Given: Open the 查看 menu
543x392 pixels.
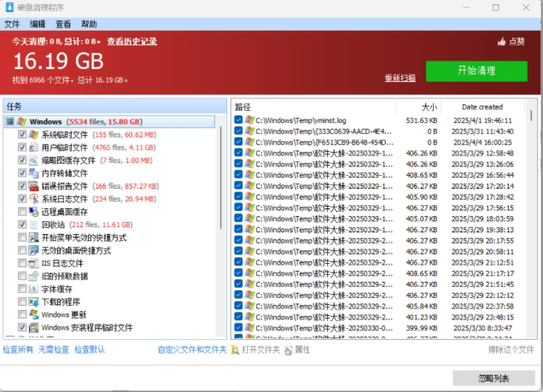Looking at the screenshot, I should pos(63,24).
